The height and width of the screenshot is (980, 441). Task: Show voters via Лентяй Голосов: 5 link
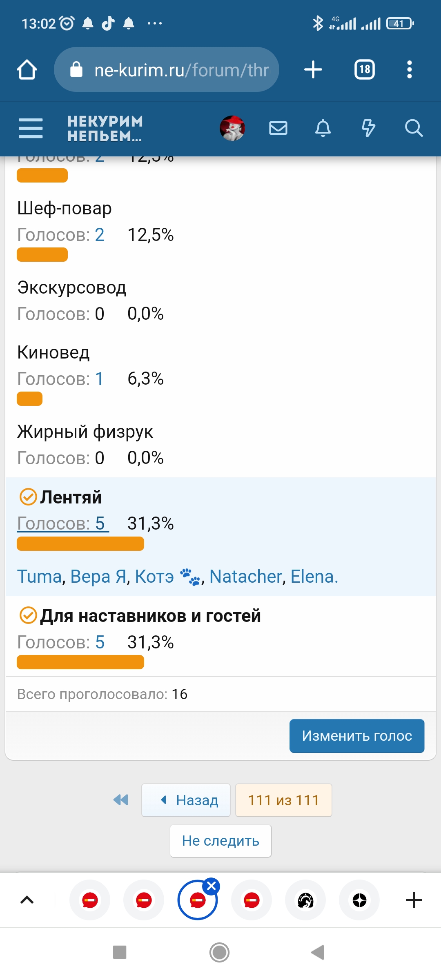click(x=63, y=523)
